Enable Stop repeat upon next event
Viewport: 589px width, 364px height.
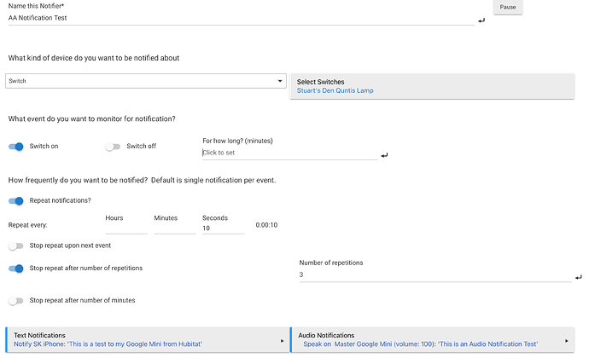click(x=15, y=246)
